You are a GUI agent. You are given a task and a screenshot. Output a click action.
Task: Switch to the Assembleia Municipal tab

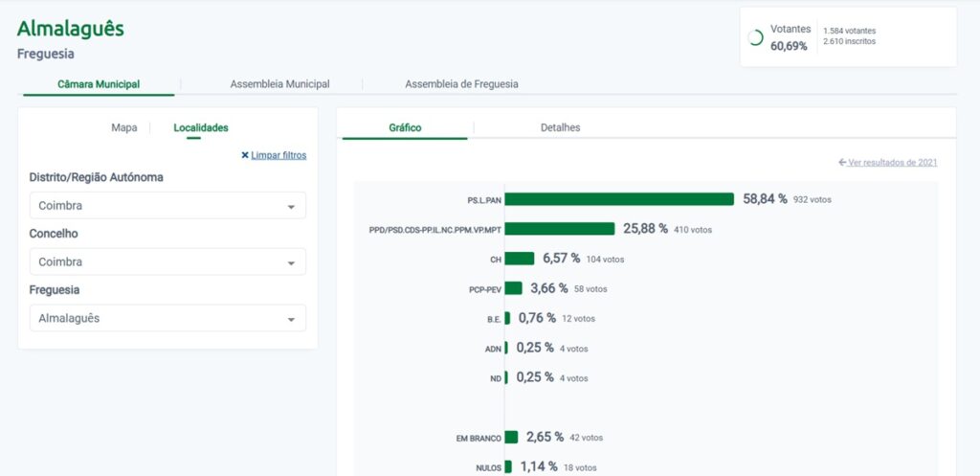[x=279, y=84]
